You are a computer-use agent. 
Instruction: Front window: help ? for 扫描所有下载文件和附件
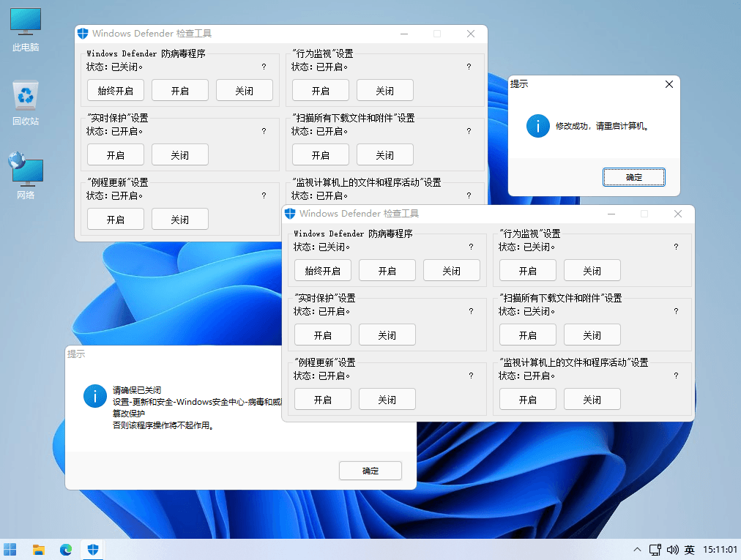(677, 311)
